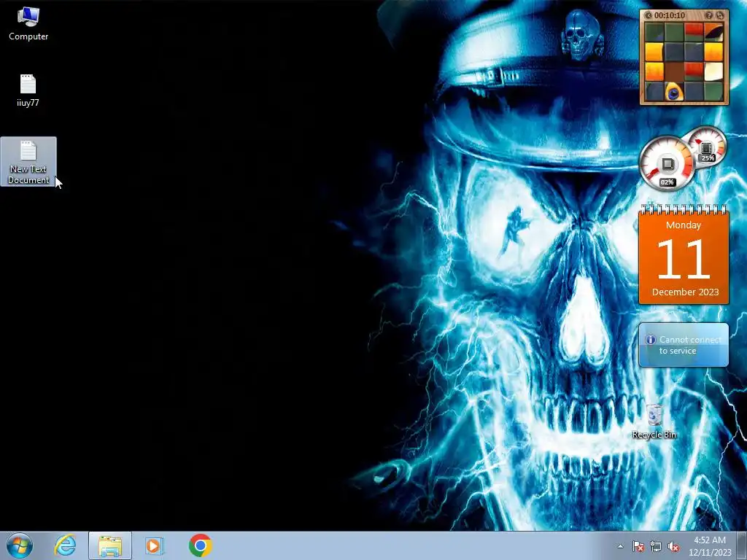This screenshot has width=747, height=560.
Task: Open the Action Center flag icon
Action: pos(638,547)
